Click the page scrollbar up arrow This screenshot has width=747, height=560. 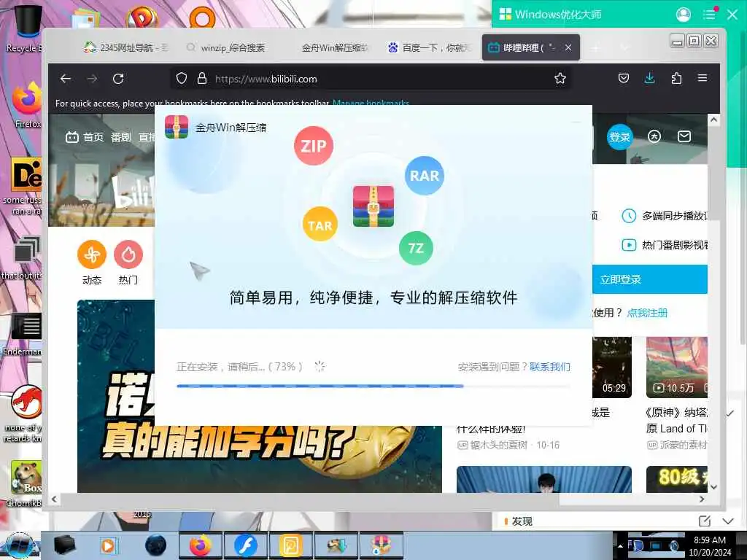coord(713,120)
